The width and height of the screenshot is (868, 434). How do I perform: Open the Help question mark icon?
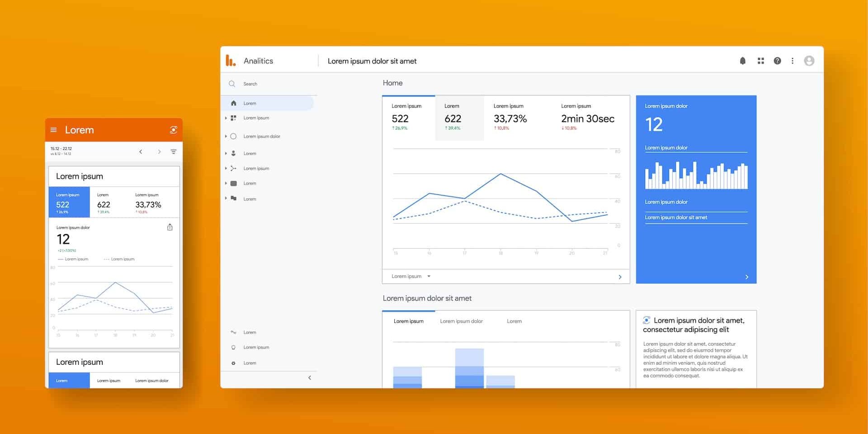[778, 60]
